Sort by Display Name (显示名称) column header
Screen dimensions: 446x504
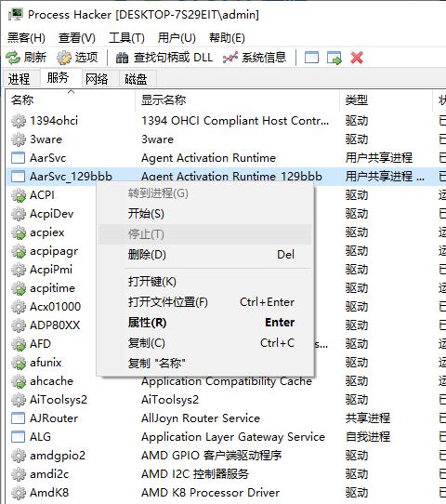pyautogui.click(x=237, y=100)
